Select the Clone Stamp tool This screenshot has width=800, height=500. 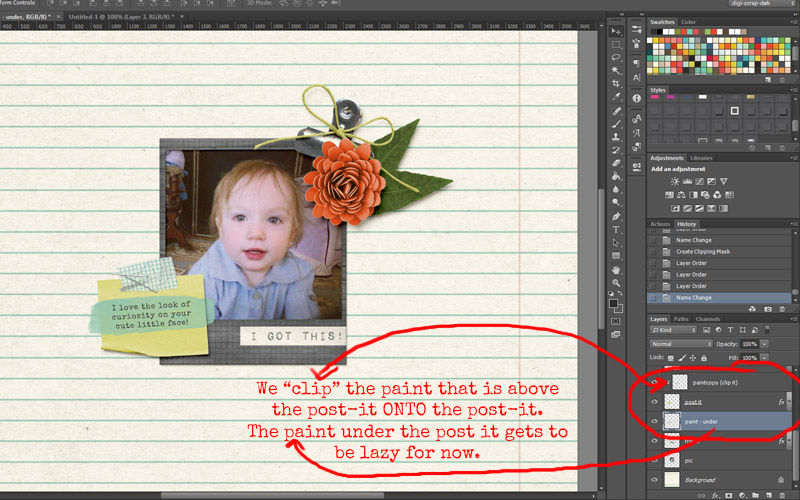[616, 137]
